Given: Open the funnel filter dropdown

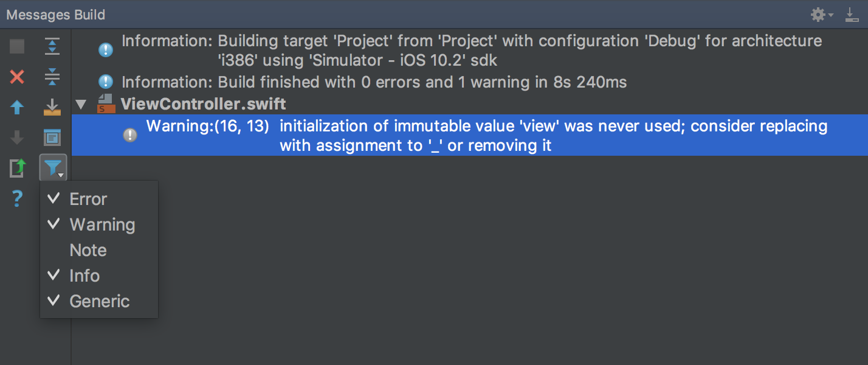Looking at the screenshot, I should point(53,167).
